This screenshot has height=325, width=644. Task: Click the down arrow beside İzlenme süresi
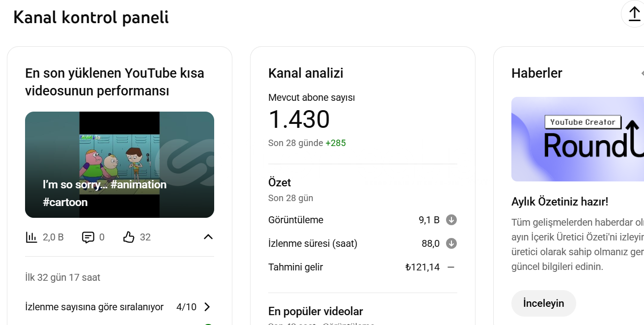point(451,243)
